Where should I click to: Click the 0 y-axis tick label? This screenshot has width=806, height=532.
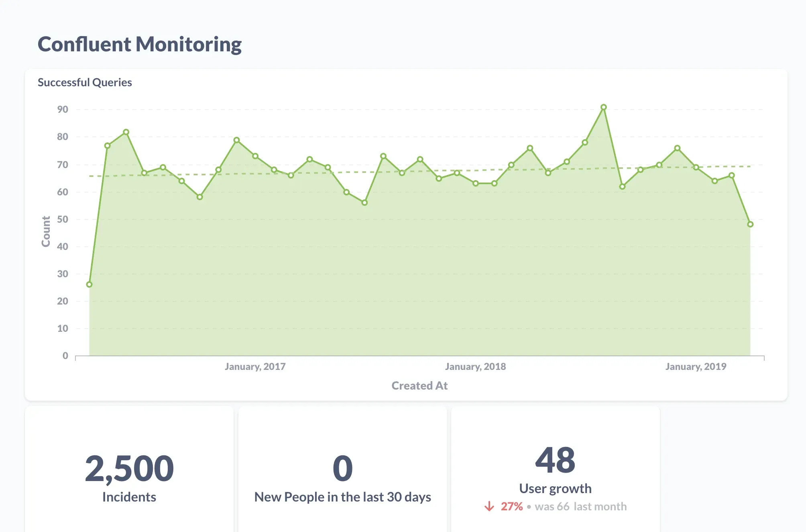pos(65,356)
